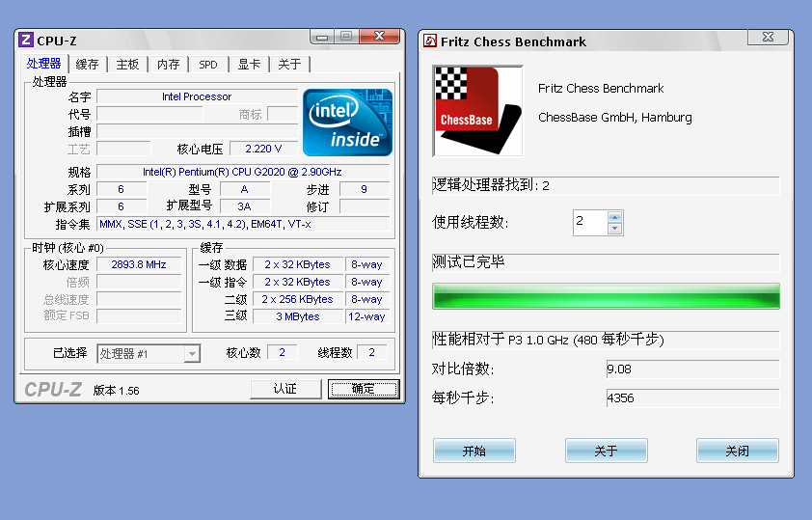Click the 对比倍数 value 9.08 field
Viewport: 812px width, 520px height.
point(692,369)
